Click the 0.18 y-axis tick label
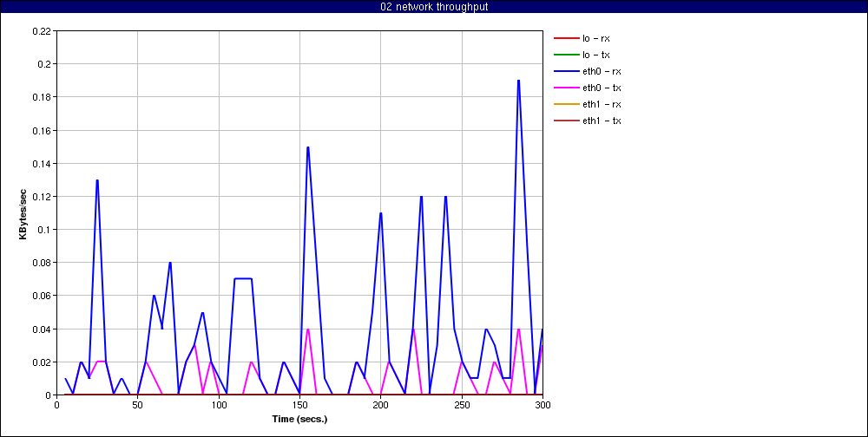 coord(42,97)
